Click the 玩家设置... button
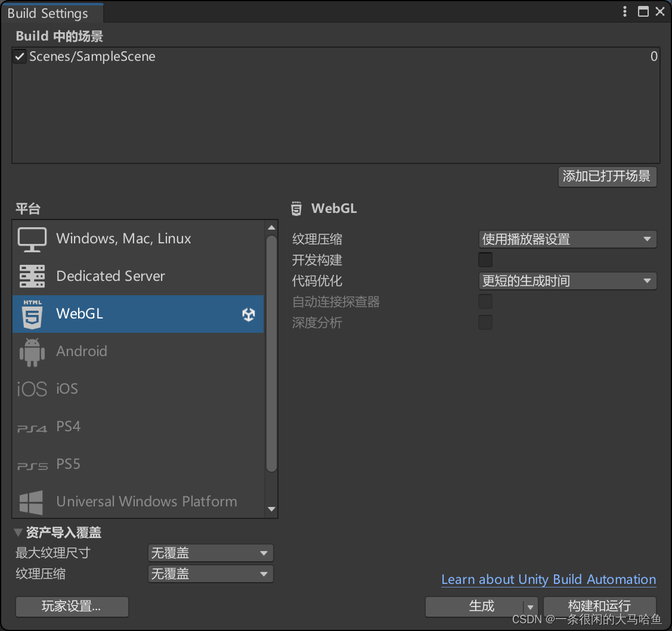The height and width of the screenshot is (631, 672). [x=72, y=607]
